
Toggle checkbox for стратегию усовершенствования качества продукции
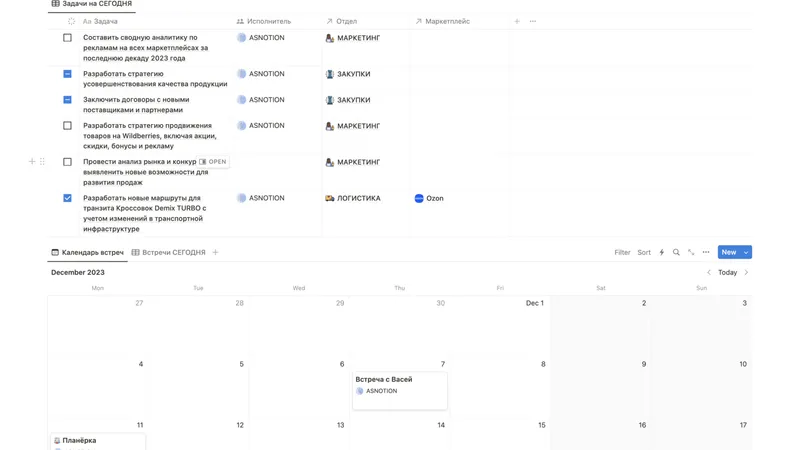tap(67, 74)
